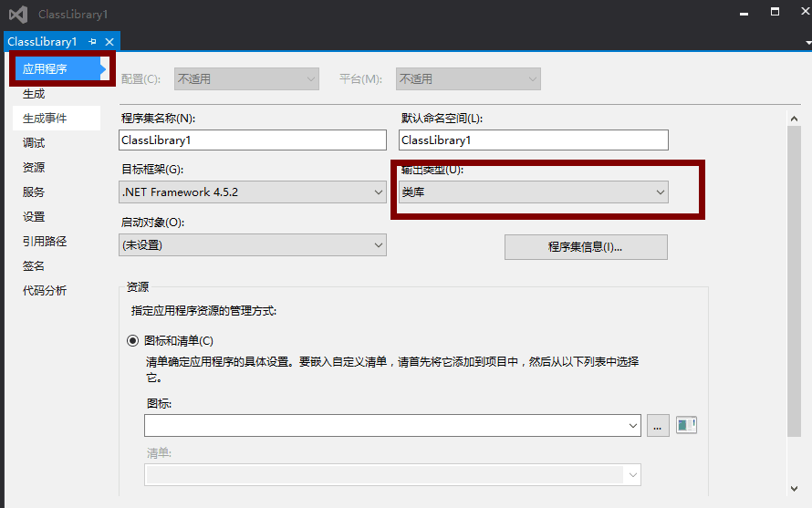Pin the ClassLibrary1 tab
The image size is (812, 508).
coord(92,41)
